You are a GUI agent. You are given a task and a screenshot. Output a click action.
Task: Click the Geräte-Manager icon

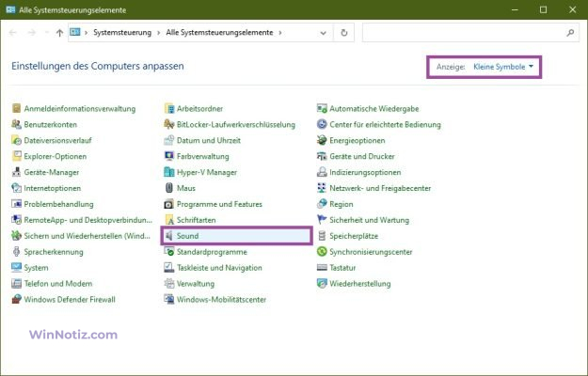click(x=17, y=172)
